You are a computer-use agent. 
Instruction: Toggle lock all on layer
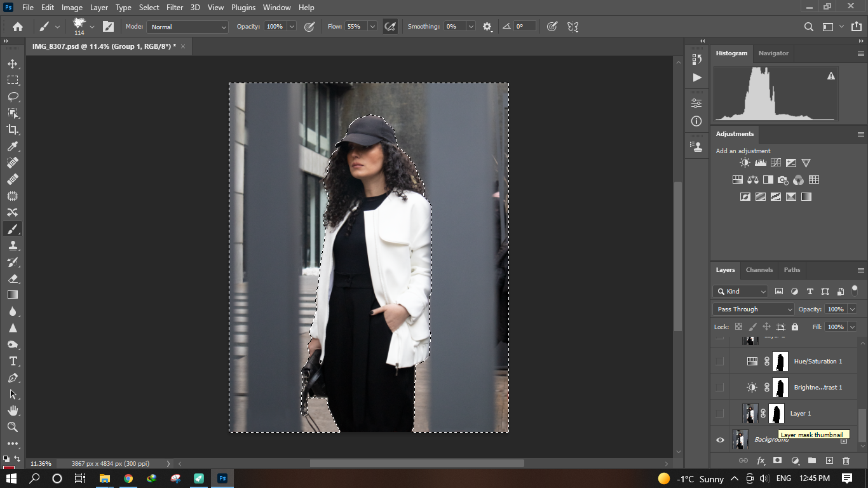tap(795, 327)
